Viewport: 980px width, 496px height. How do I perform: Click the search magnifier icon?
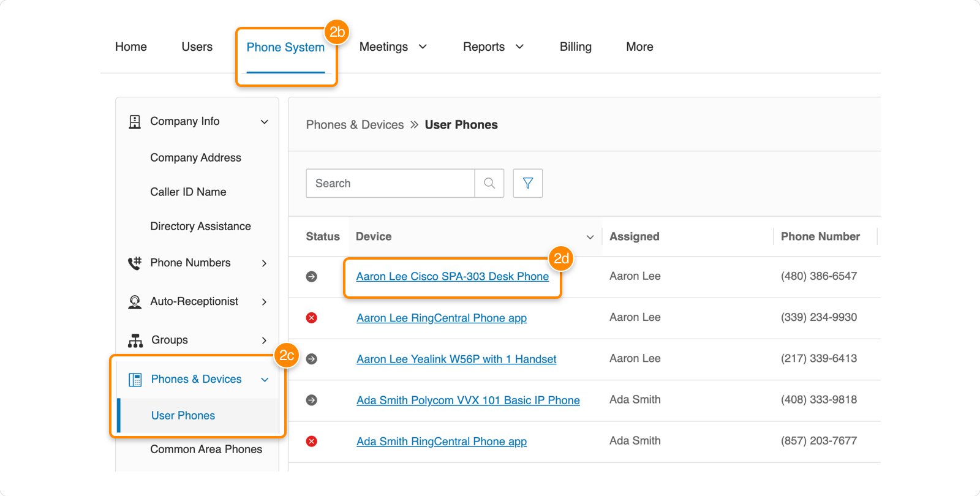point(489,183)
